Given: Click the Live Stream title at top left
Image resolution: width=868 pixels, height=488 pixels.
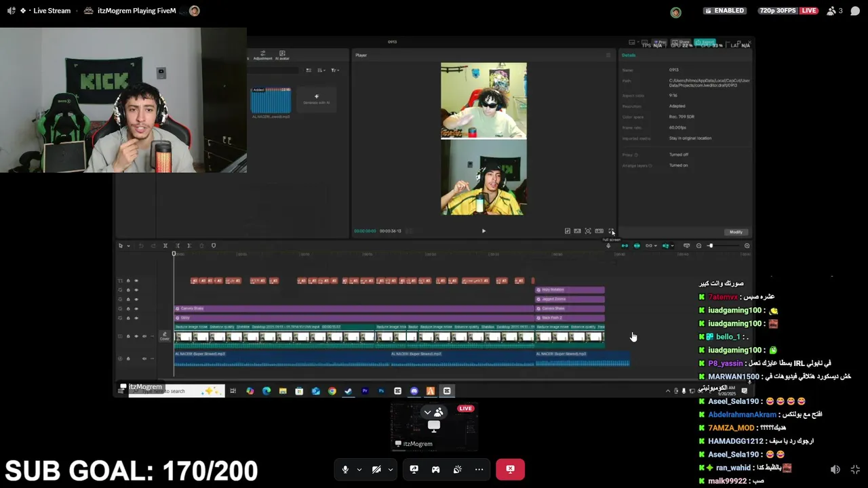Looking at the screenshot, I should (52, 11).
